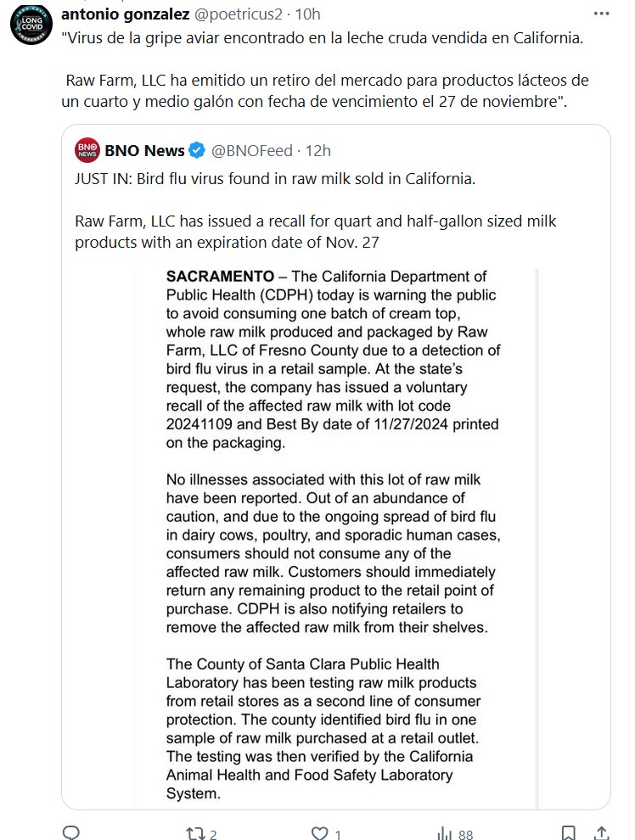Bookmark this tweet
The image size is (635, 840).
point(570,833)
